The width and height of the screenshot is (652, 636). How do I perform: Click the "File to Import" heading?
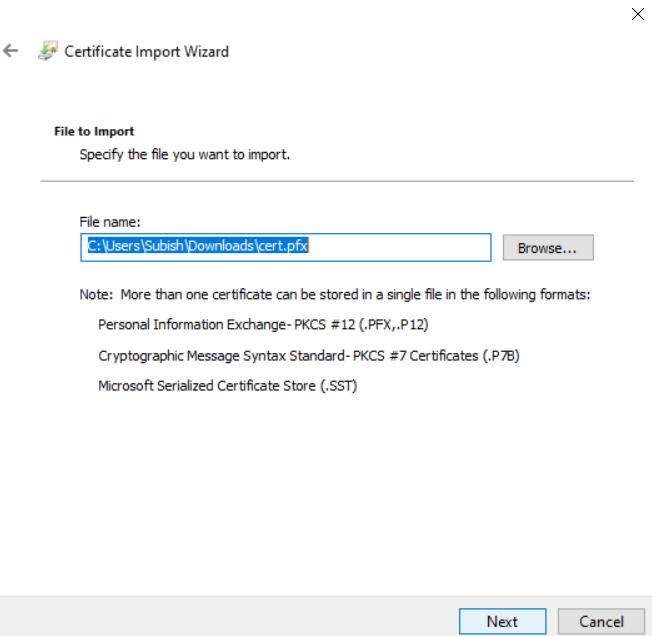coord(94,131)
